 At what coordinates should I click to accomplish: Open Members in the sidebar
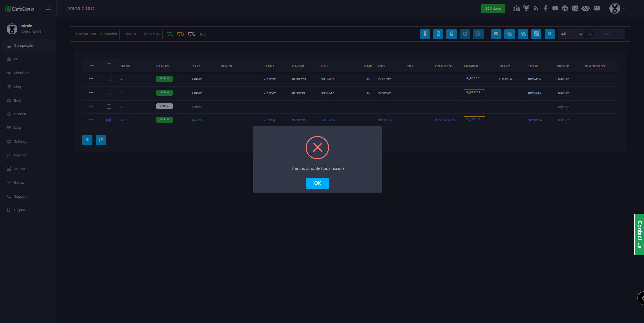pos(21,73)
